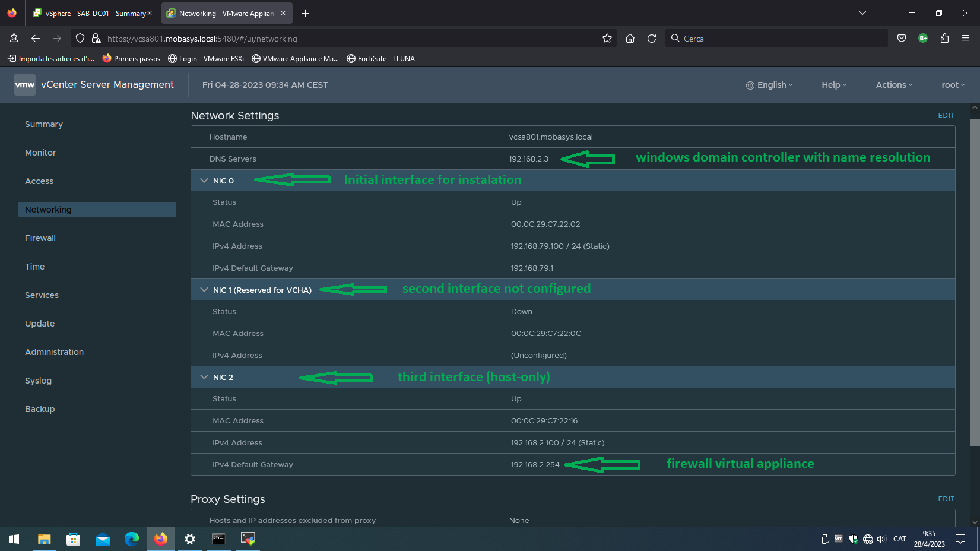Open the Help dropdown menu
980x551 pixels.
coord(834,85)
